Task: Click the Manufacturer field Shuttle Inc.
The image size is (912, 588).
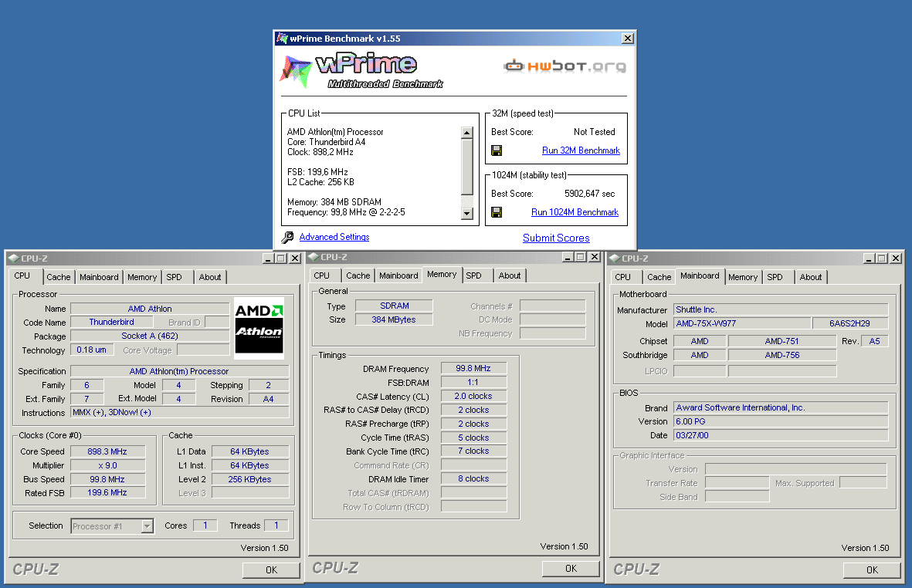Action: [x=781, y=309]
